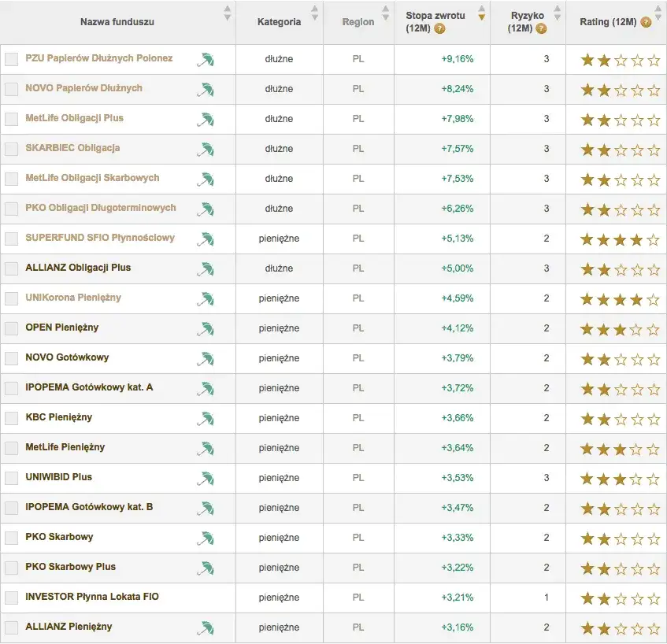The width and height of the screenshot is (667, 644).
Task: Sort by Nazwa funduszu using sort arrows
Action: point(228,13)
